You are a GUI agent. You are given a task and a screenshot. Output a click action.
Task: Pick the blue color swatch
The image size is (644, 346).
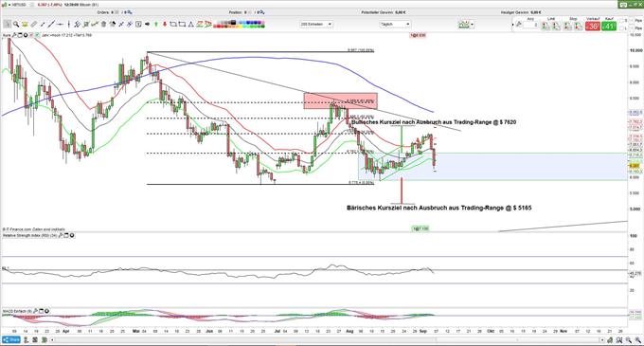pyautogui.click(x=249, y=23)
